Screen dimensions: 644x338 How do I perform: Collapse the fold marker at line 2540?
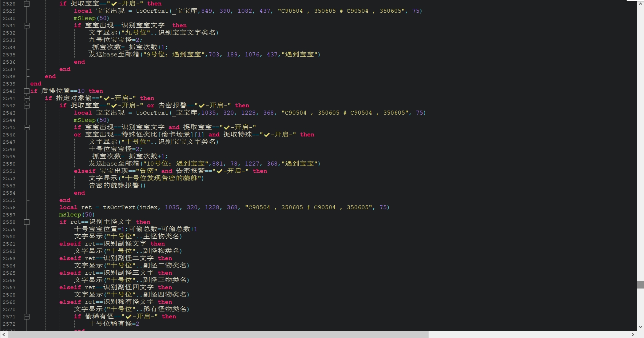pos(27,91)
